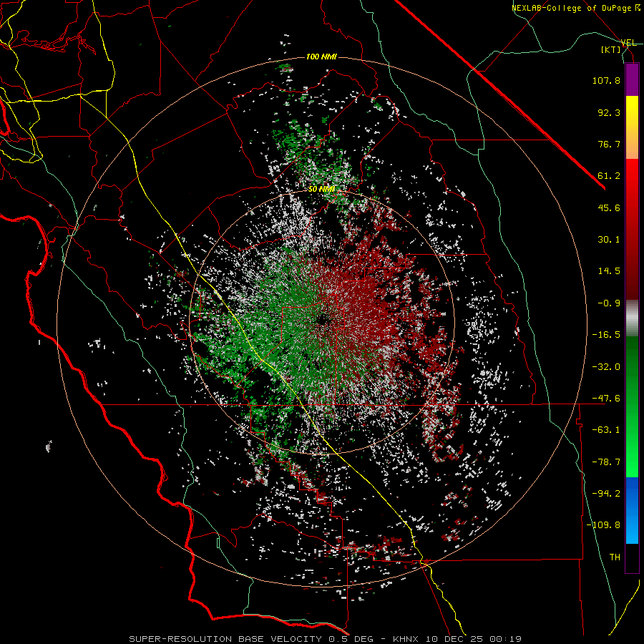
Task: Select the 14.5 scale value
Action: pos(609,271)
